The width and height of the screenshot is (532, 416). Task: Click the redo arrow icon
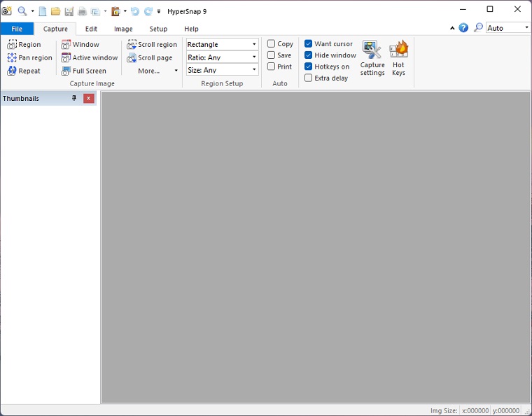(x=148, y=11)
